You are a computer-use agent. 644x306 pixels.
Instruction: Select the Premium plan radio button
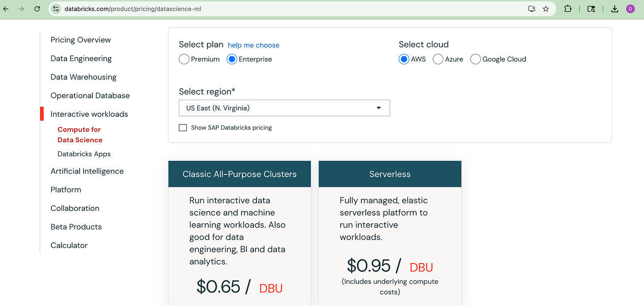click(x=184, y=59)
